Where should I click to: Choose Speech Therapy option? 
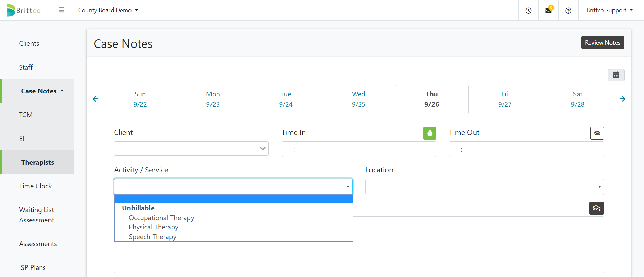click(x=153, y=237)
